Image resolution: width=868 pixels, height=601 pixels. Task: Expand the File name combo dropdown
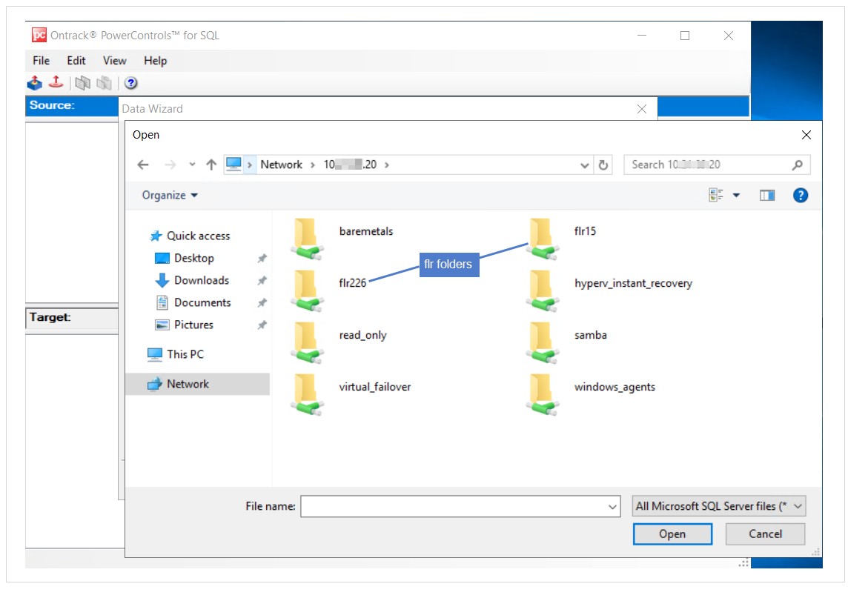(x=612, y=506)
